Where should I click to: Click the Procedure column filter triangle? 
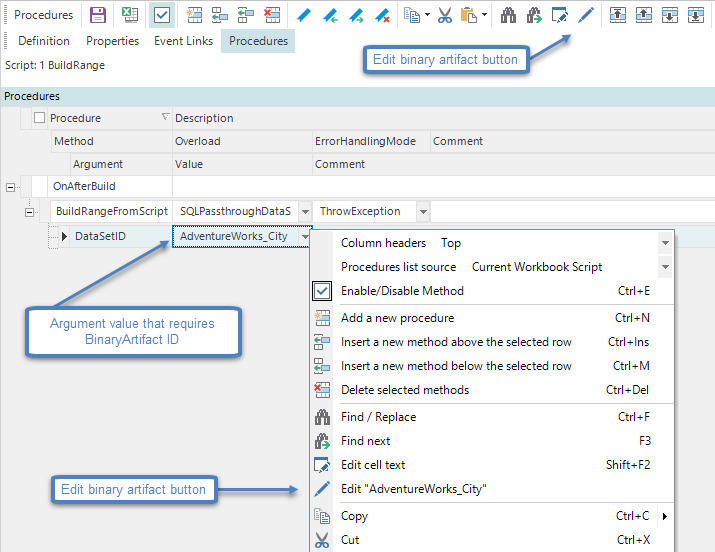coord(166,117)
